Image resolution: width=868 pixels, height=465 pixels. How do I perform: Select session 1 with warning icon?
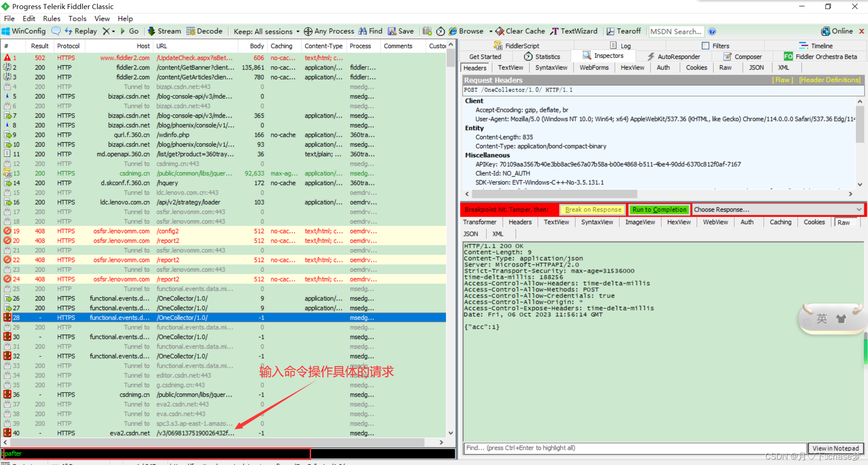point(8,58)
